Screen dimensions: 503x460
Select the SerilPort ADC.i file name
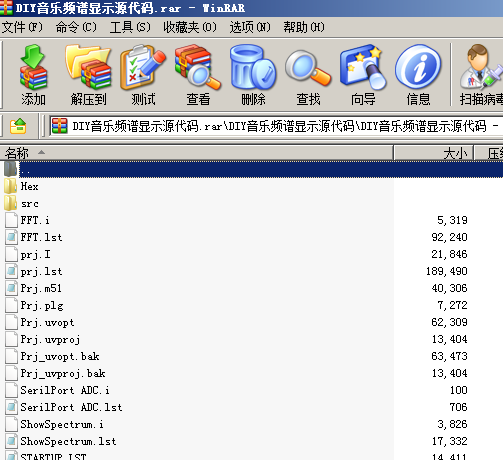click(x=65, y=390)
